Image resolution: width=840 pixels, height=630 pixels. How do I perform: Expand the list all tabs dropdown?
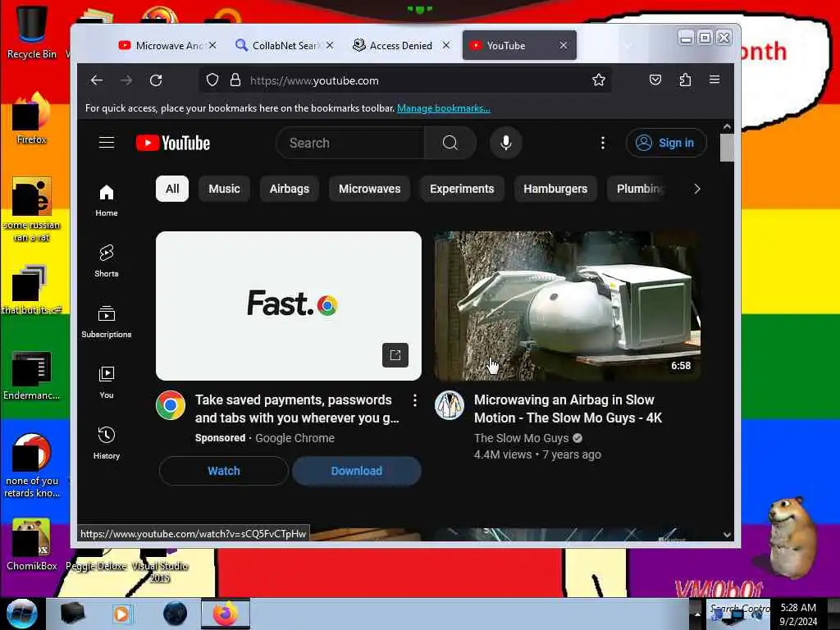[627, 46]
